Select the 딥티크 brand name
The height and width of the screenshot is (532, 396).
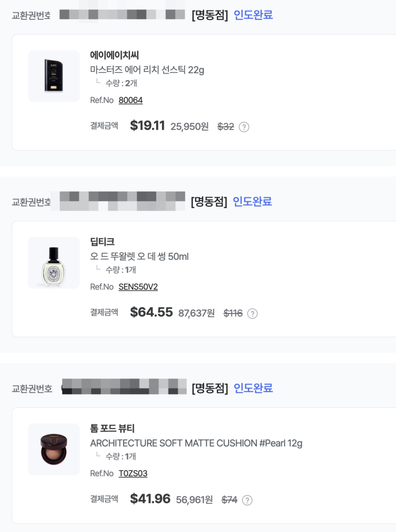click(102, 241)
